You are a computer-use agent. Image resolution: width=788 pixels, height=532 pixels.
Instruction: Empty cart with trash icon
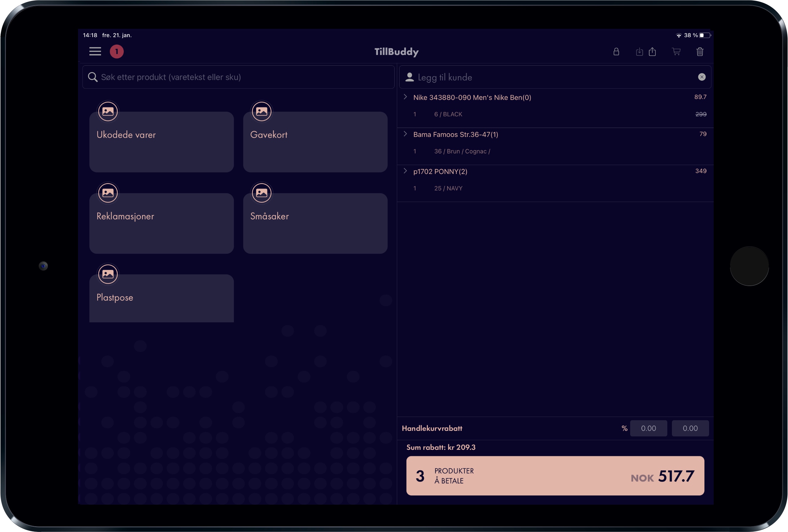(x=700, y=52)
